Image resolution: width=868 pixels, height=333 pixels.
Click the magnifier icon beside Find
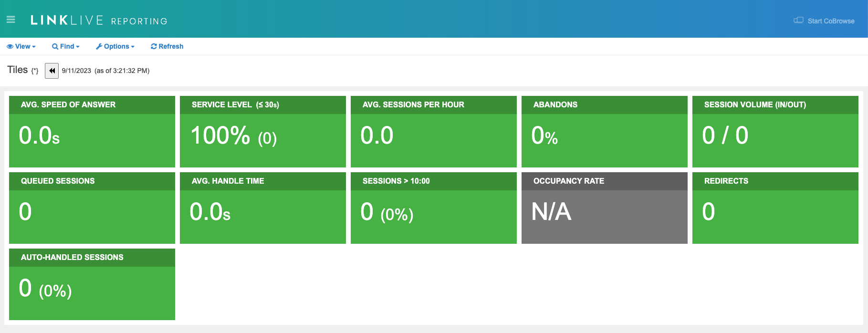[55, 47]
